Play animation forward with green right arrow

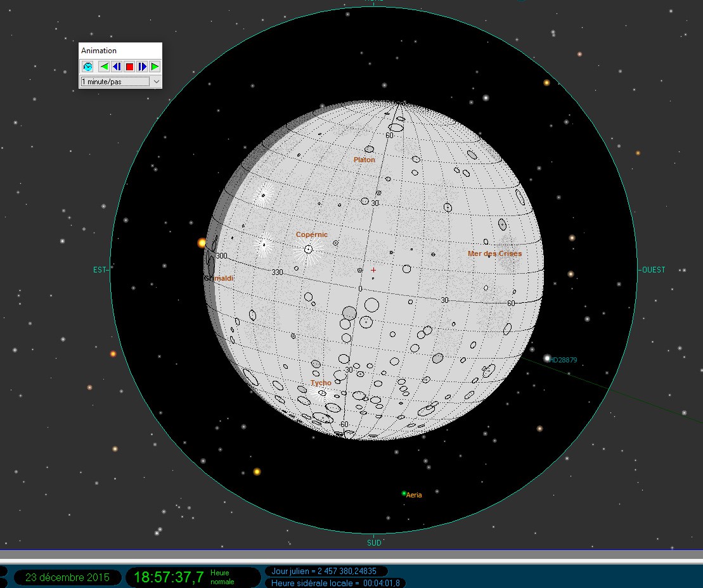click(x=155, y=67)
